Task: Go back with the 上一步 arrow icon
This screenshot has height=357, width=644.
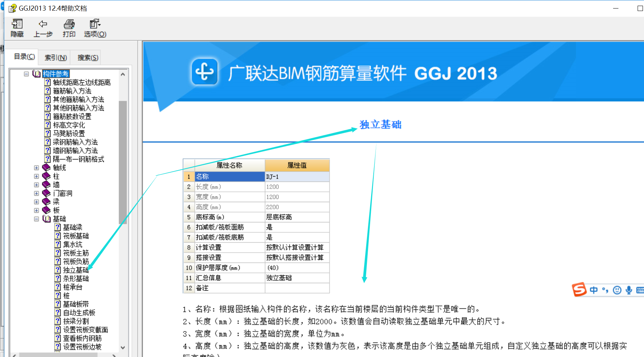Action: coord(43,24)
